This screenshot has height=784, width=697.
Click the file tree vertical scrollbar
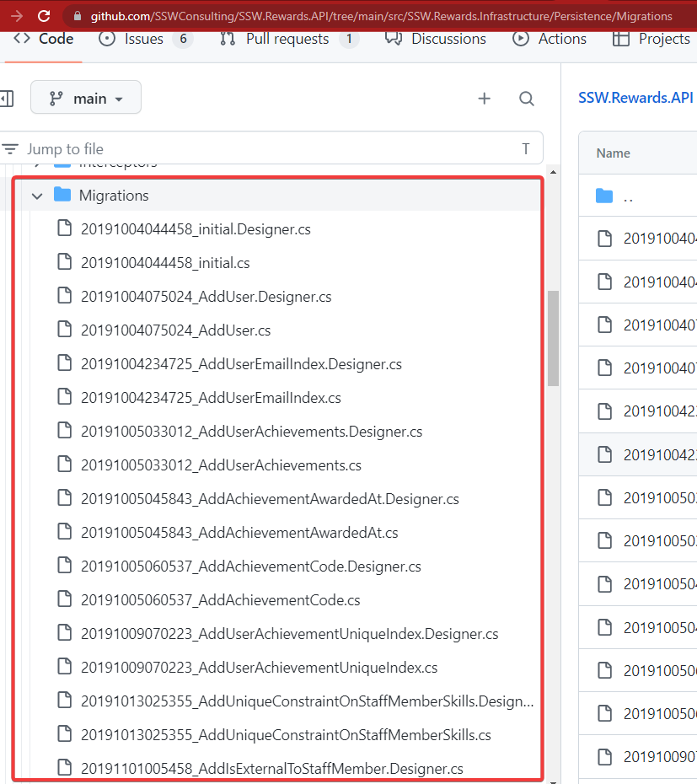[553, 337]
